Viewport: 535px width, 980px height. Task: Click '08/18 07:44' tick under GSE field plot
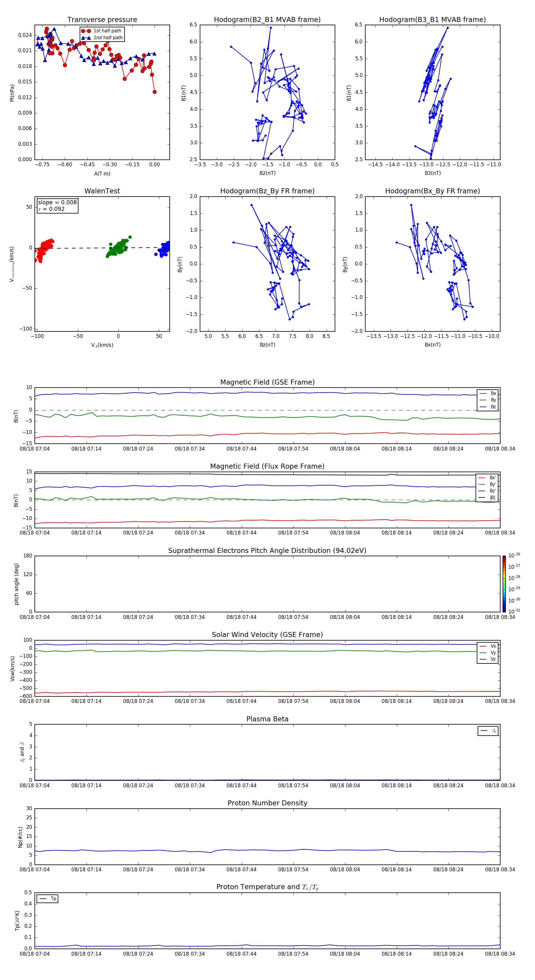tap(241, 449)
